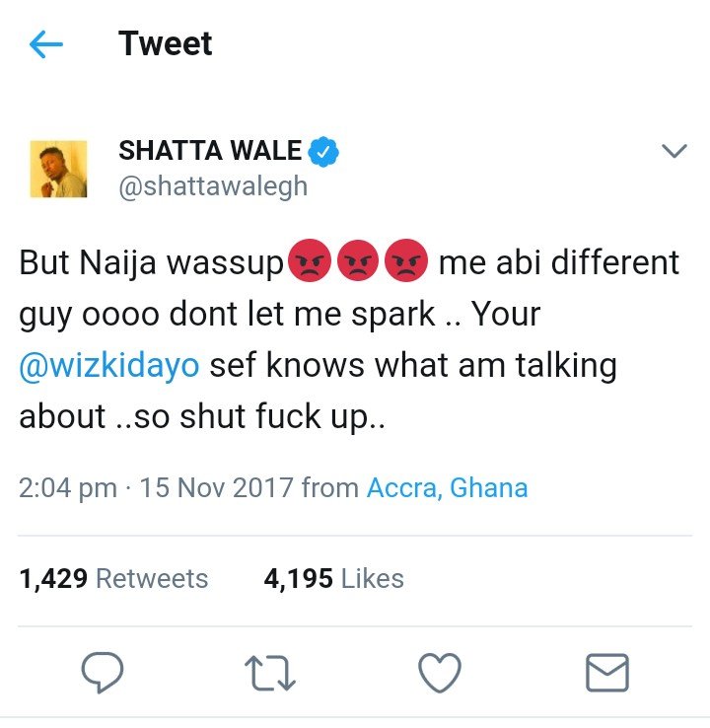710x728 pixels.
Task: Retweet using the arrows icon
Action: pyautogui.click(x=270, y=673)
